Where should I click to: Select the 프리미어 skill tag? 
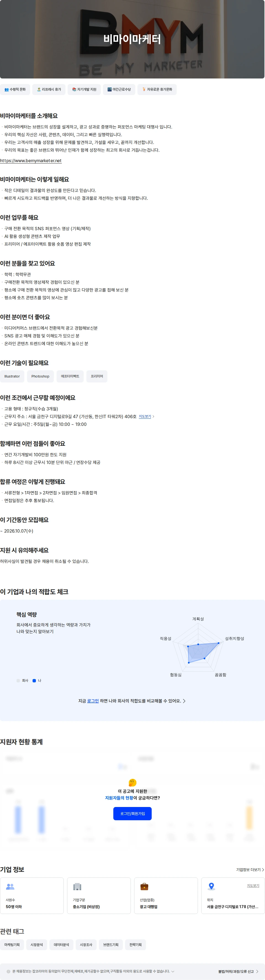(97, 376)
